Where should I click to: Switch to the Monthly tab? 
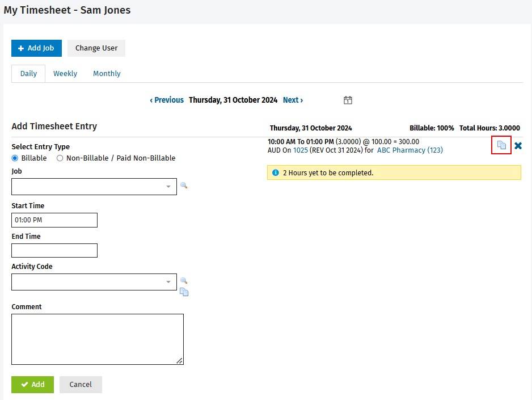coord(107,74)
